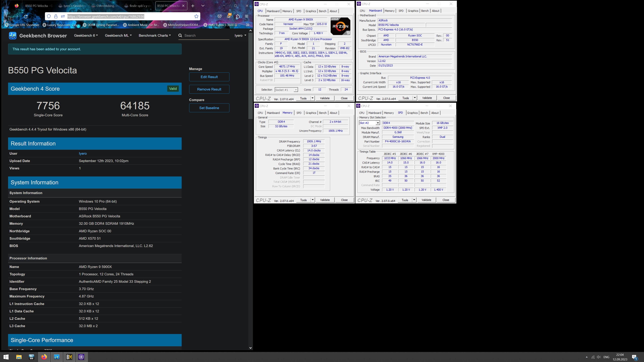Viewport: 644px width, 362px height.
Task: Open the Iyero user profile link
Action: tap(83, 154)
